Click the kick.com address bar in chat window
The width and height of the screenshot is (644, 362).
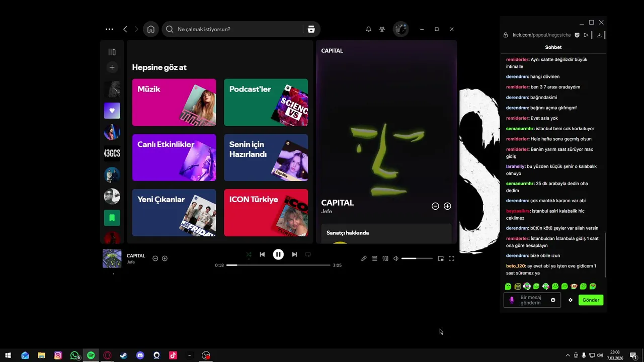541,35
